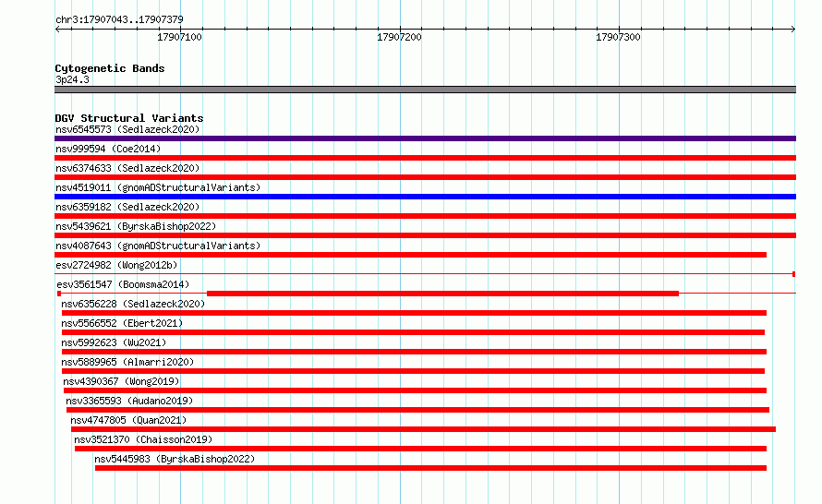The width and height of the screenshot is (822, 504).
Task: Click the red nsv5992623 variant bar
Action: click(x=414, y=352)
